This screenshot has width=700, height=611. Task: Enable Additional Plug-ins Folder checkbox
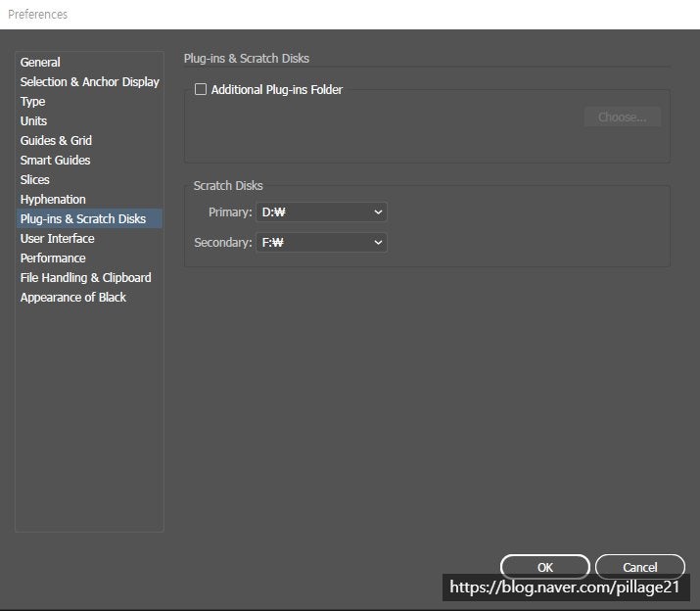pyautogui.click(x=201, y=89)
